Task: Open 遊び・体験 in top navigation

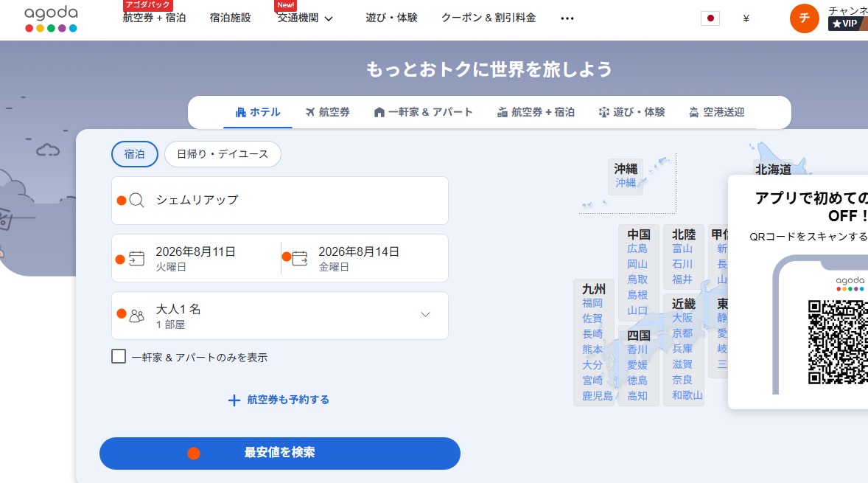Action: click(x=391, y=18)
